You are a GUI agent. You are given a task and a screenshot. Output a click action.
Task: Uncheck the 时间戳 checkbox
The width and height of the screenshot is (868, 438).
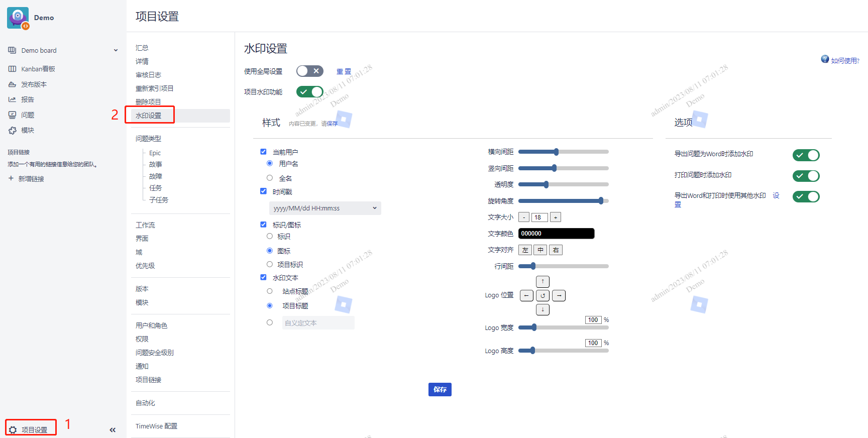coord(263,191)
